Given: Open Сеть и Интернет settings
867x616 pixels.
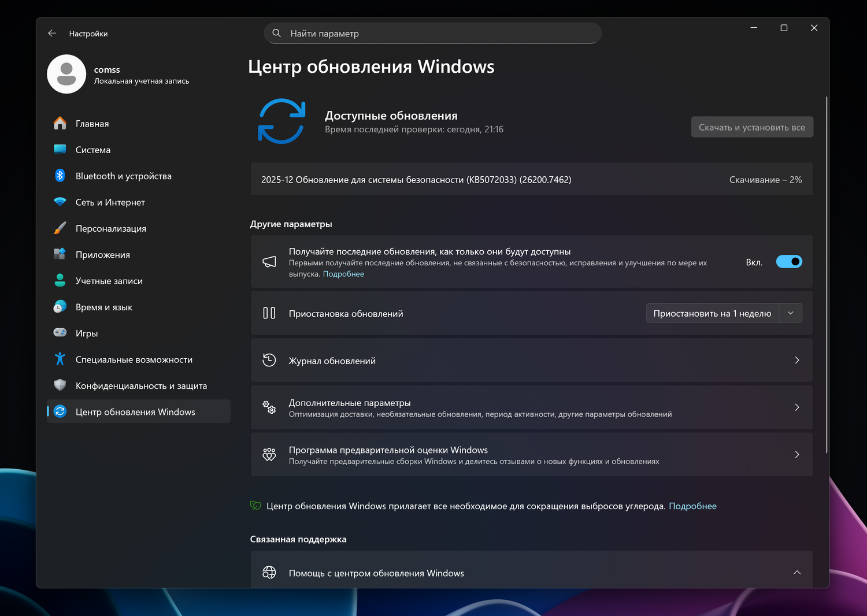Looking at the screenshot, I should 139,202.
